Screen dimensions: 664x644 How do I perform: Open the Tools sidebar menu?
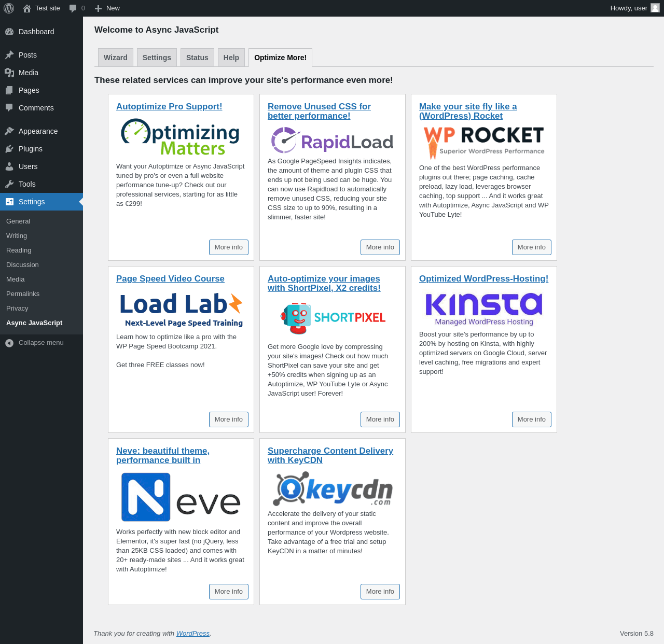27,184
